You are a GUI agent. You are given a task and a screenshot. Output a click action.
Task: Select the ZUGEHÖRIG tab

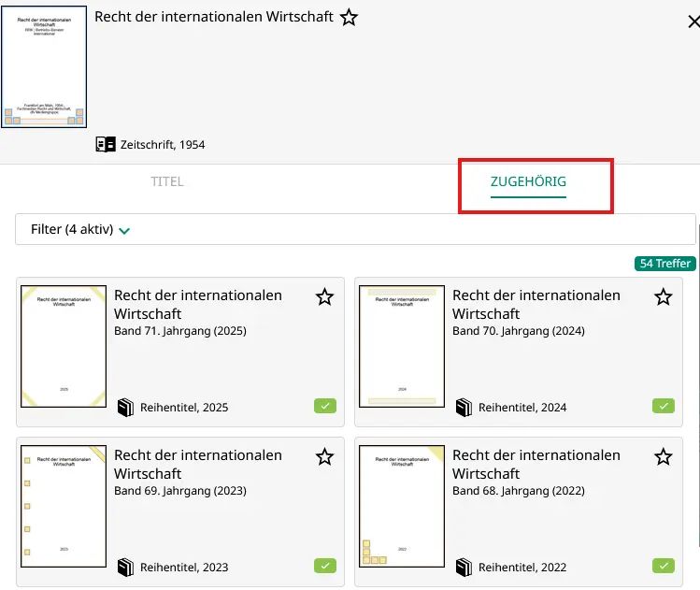528,181
